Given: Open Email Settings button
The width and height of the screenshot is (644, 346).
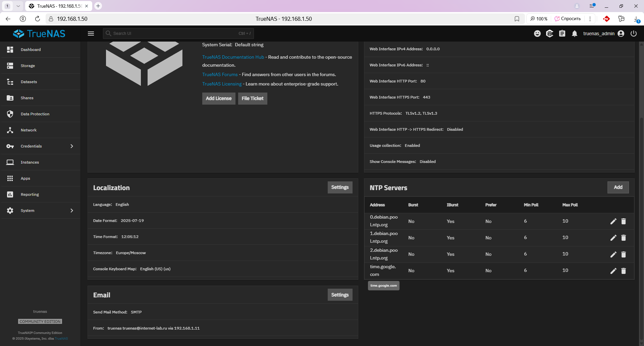Looking at the screenshot, I should pyautogui.click(x=340, y=295).
